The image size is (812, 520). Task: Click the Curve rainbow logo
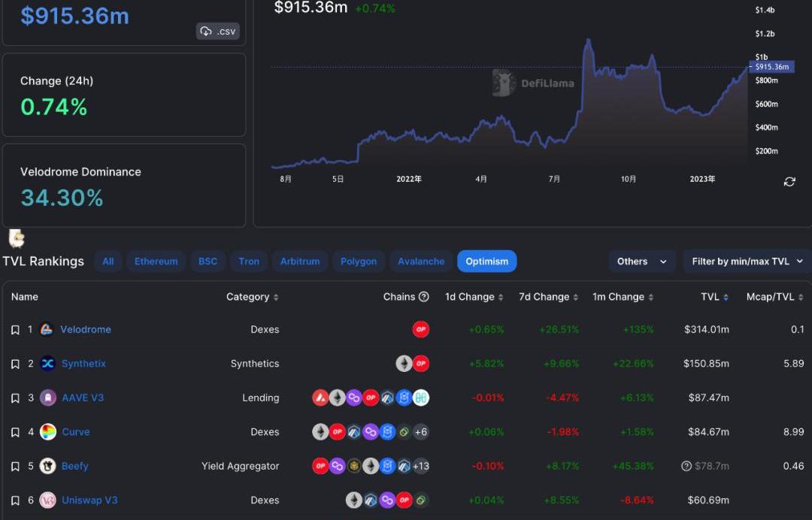click(47, 432)
